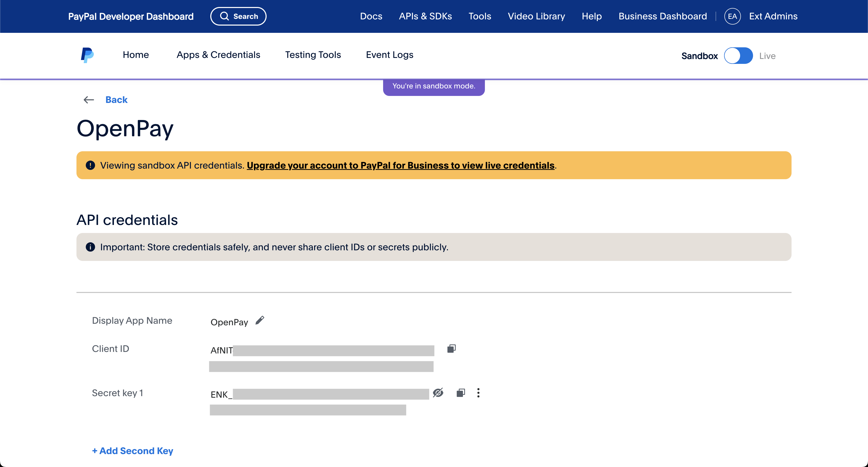Click Upgrade your account to PayPal for Business link
Image resolution: width=868 pixels, height=467 pixels.
[401, 165]
